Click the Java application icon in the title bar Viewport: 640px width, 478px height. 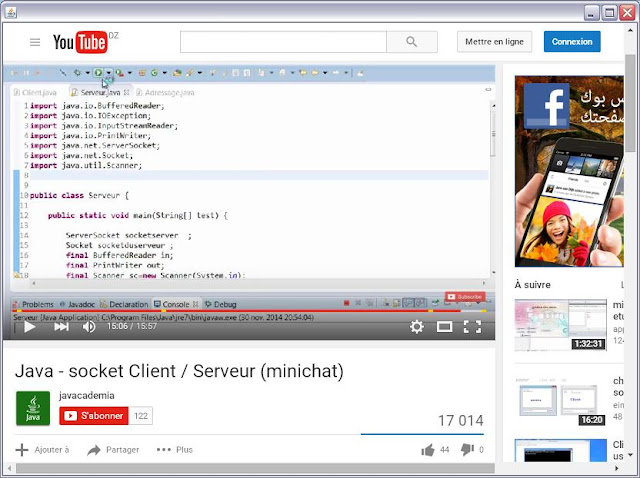tap(11, 12)
